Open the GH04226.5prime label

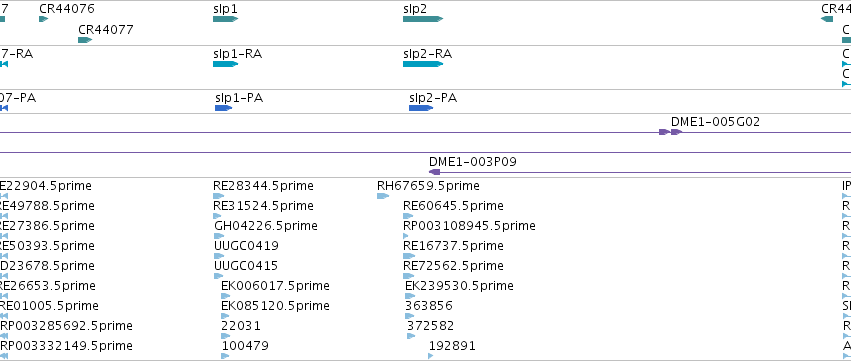266,225
